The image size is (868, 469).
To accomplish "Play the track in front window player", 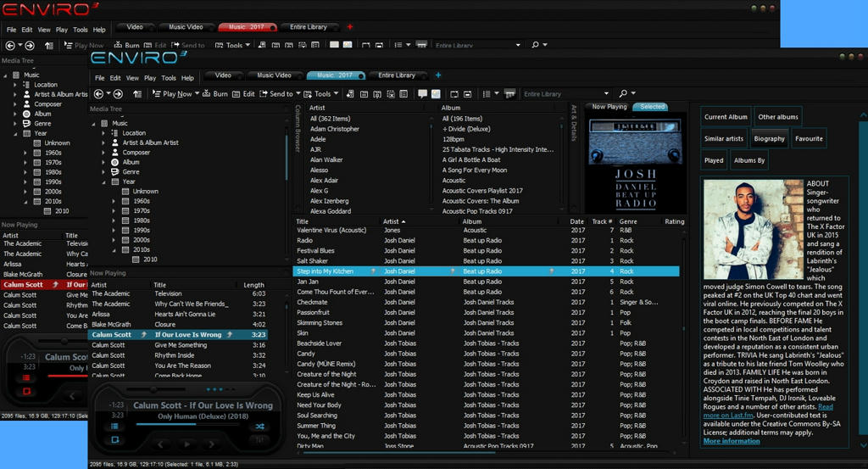I will coord(186,444).
